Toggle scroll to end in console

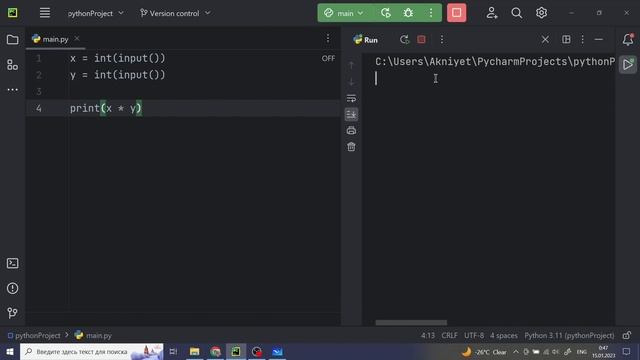[351, 114]
